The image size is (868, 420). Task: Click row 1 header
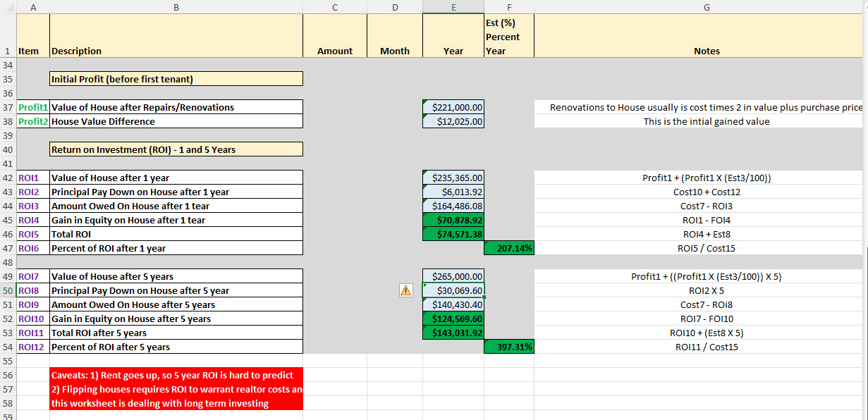click(x=7, y=51)
